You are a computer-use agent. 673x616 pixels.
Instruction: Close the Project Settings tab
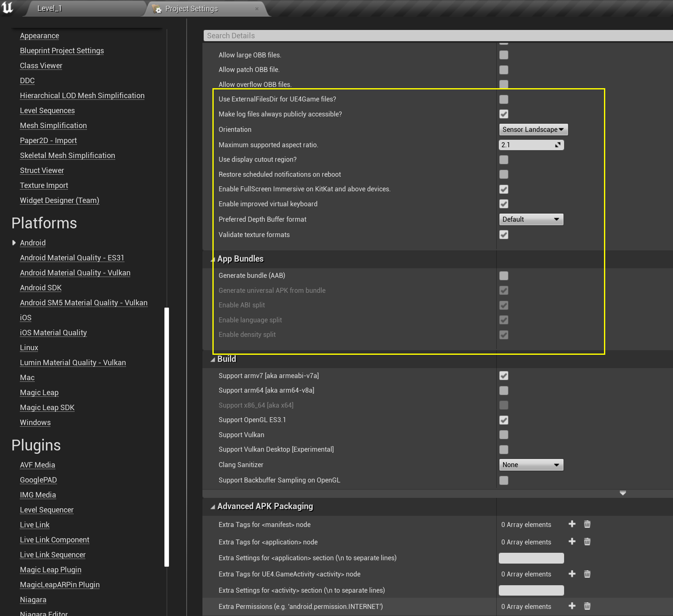coord(256,9)
